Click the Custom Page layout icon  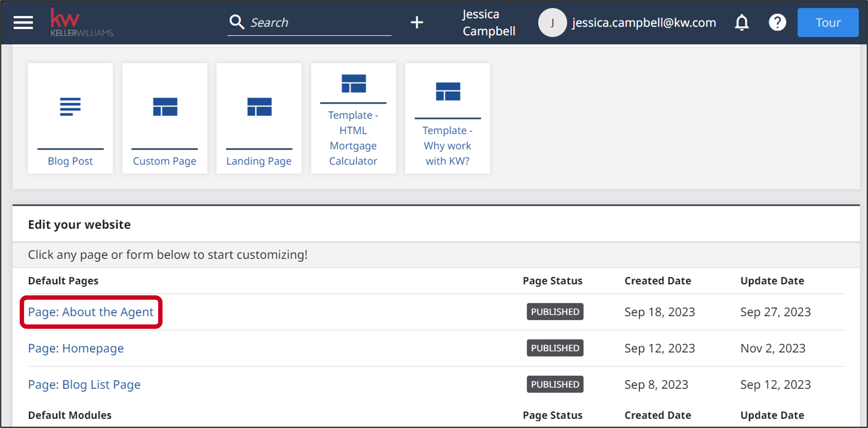(x=165, y=107)
